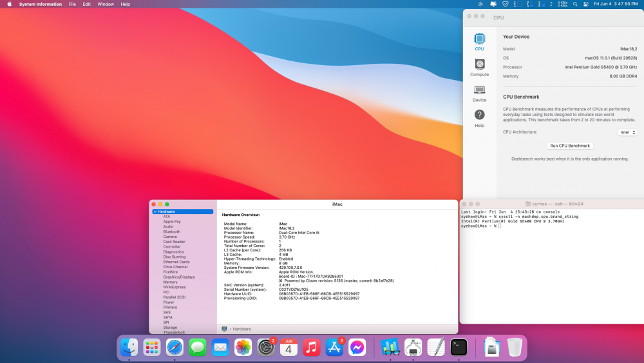This screenshot has height=363, width=644.
Task: Select PCI in the hardware list
Action: (x=166, y=292)
